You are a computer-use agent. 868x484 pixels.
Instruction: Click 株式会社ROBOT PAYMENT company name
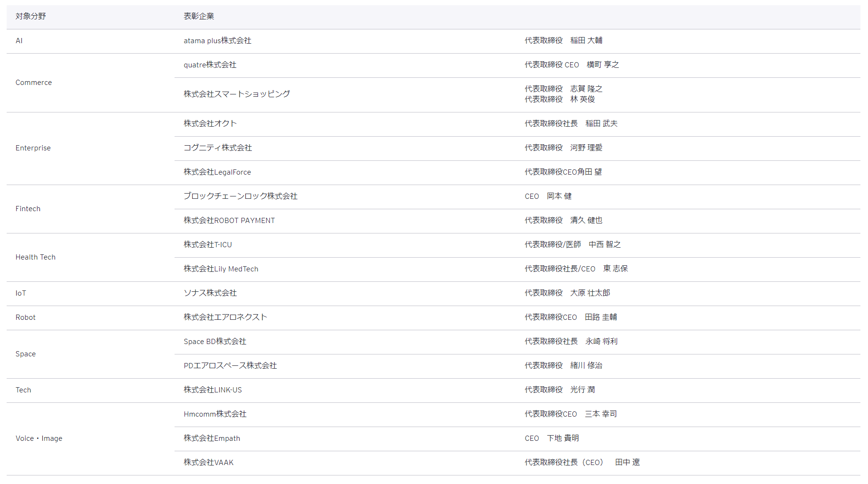pos(229,221)
